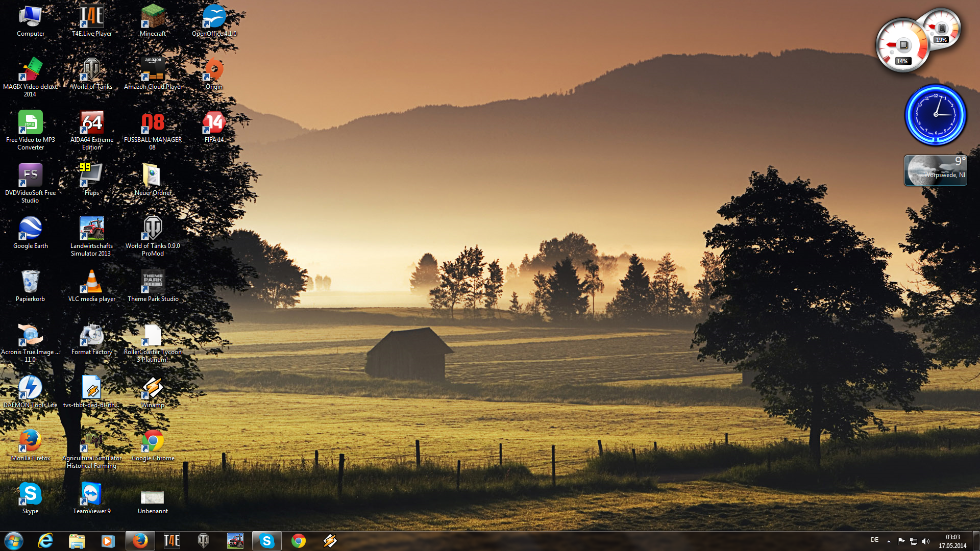
Task: Select VLC media player desktop shortcut
Action: [x=92, y=286]
